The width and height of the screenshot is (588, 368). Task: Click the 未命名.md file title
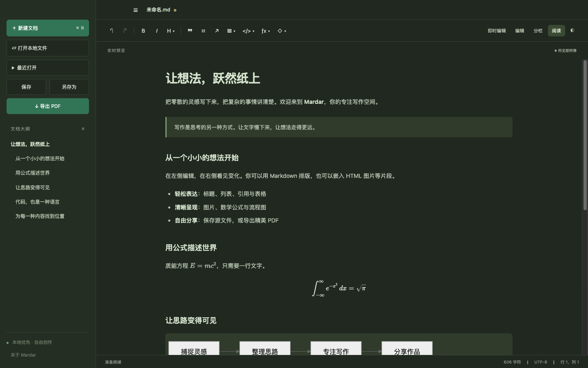[158, 10]
